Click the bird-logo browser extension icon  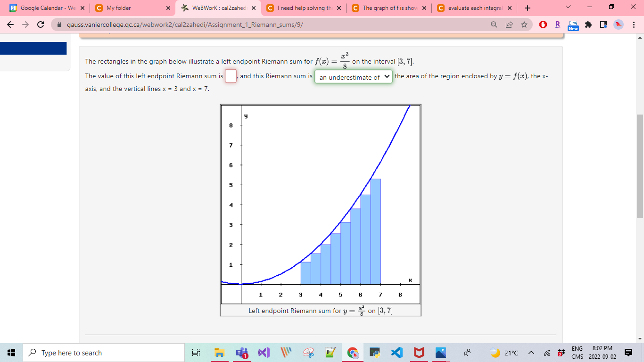coord(618,24)
